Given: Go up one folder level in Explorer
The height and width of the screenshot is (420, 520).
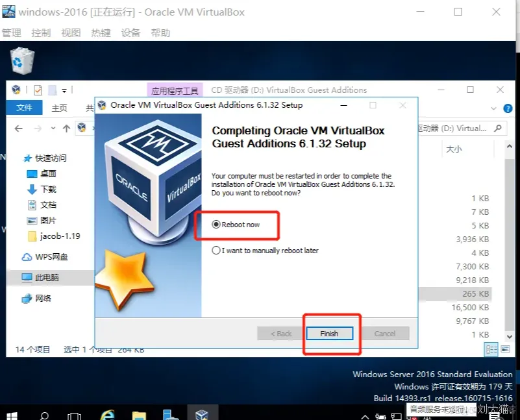Looking at the screenshot, I should [66, 129].
